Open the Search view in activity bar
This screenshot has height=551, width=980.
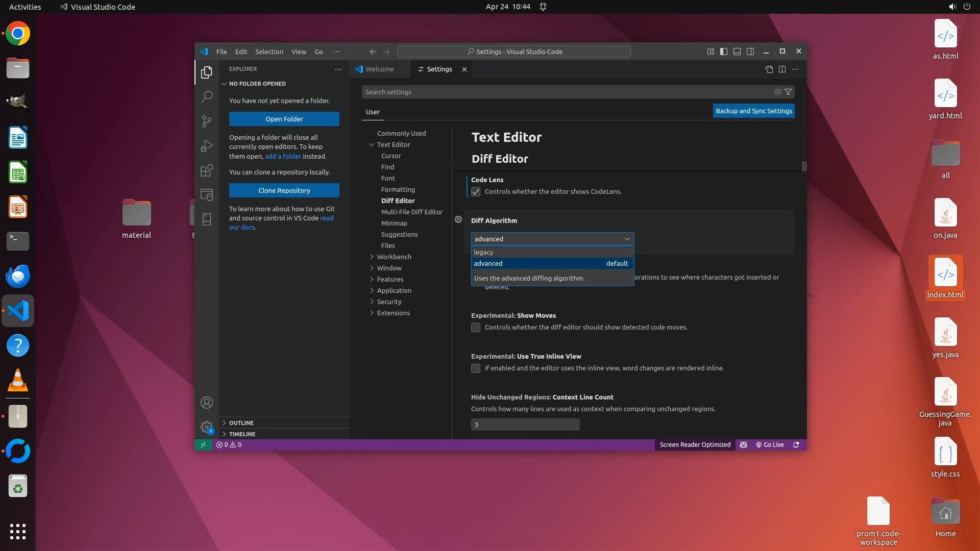click(x=207, y=96)
